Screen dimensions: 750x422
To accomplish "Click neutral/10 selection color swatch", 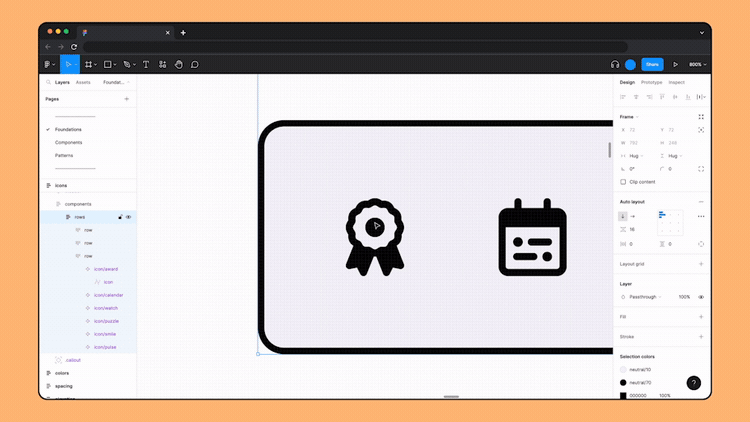I will coord(623,370).
